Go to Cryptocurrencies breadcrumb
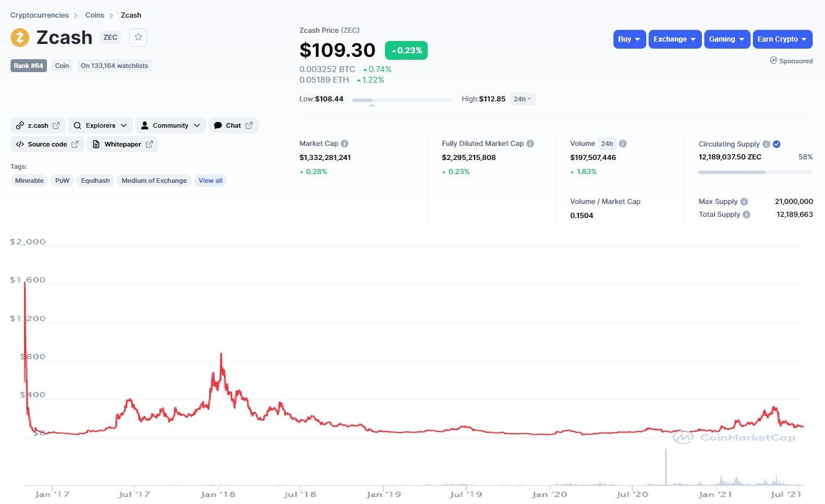 [x=39, y=15]
